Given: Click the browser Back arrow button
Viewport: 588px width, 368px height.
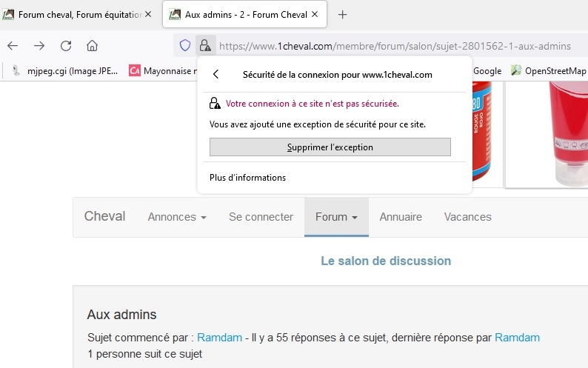Looking at the screenshot, I should [x=13, y=46].
